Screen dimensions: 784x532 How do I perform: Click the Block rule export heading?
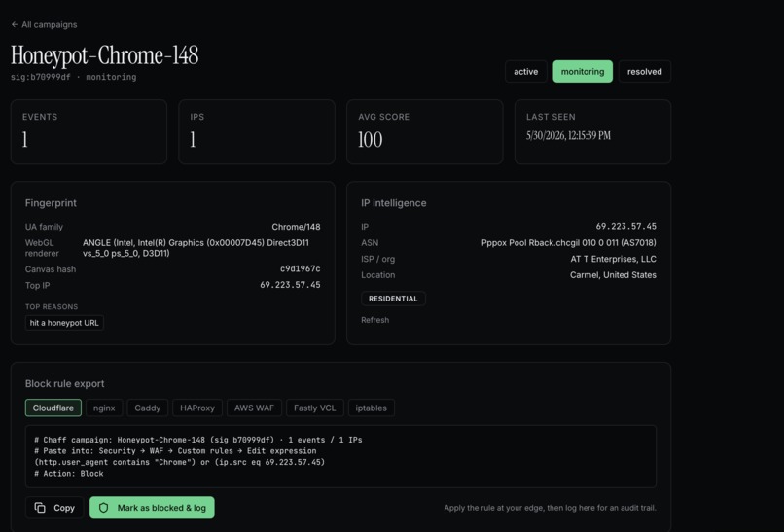(x=64, y=383)
